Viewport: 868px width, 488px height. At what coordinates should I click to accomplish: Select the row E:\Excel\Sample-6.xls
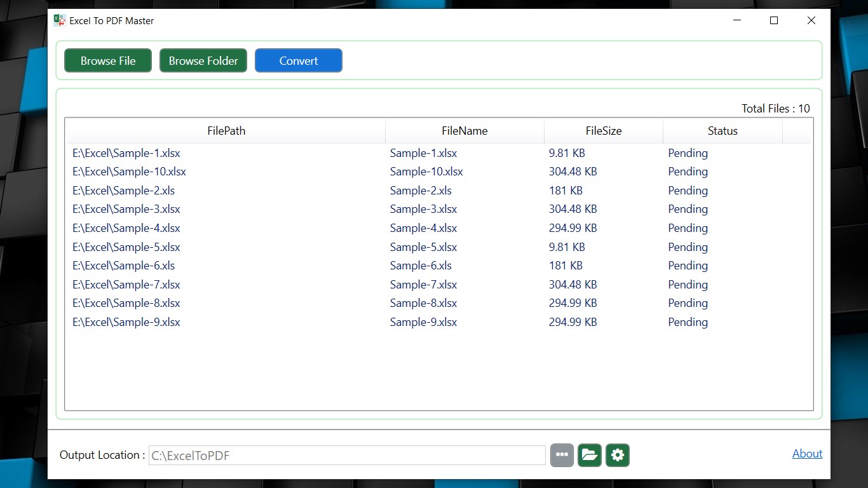click(x=439, y=266)
